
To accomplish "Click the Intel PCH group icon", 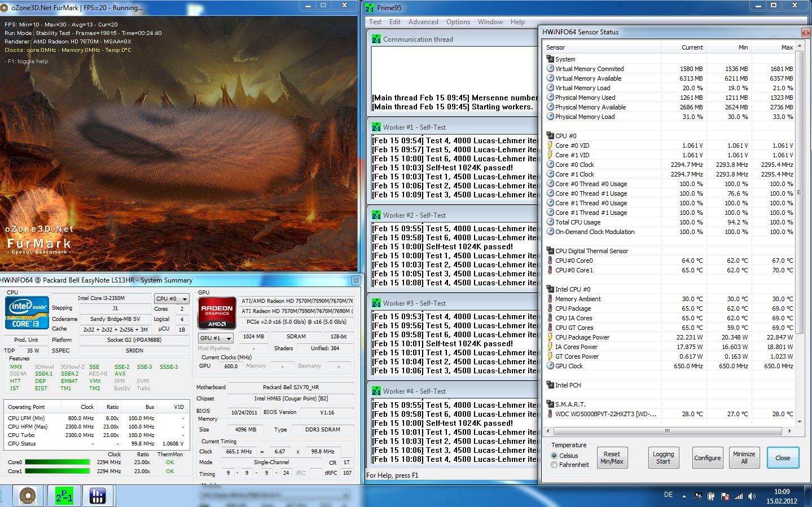I will coord(550,385).
